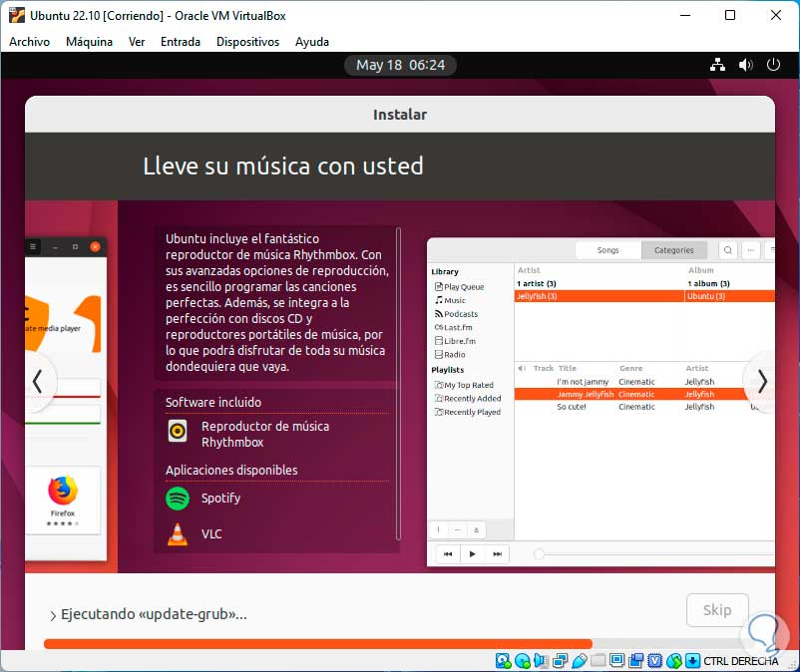800x672 pixels.
Task: Select Libre.fm in the Library list
Action: (455, 341)
